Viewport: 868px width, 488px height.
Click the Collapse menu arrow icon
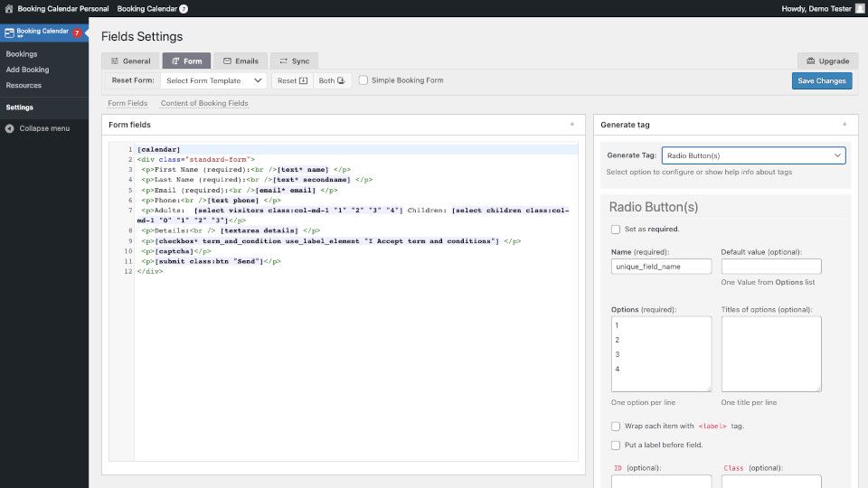pyautogui.click(x=9, y=128)
